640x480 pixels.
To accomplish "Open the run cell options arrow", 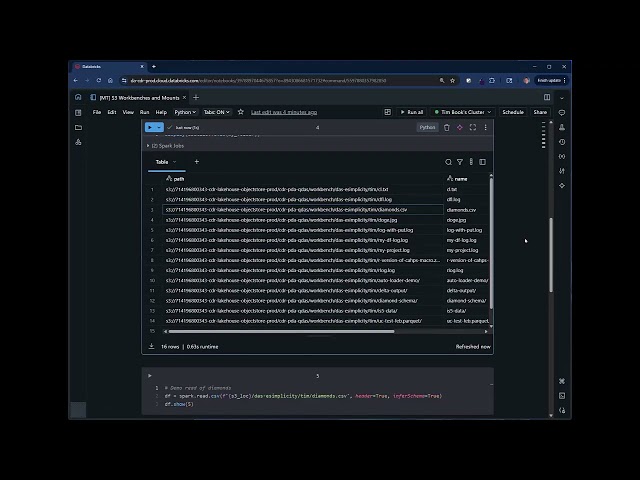I will (159, 128).
